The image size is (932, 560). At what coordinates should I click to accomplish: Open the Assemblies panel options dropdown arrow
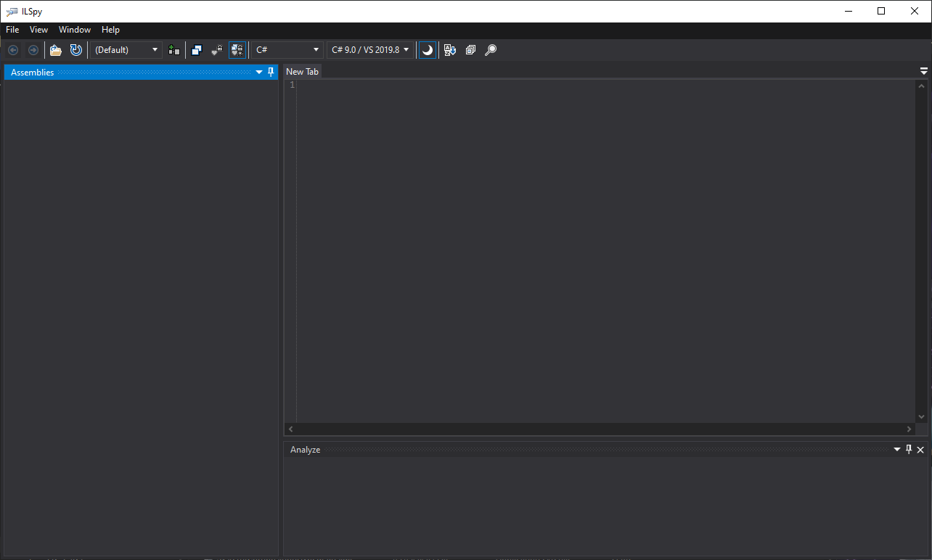259,73
